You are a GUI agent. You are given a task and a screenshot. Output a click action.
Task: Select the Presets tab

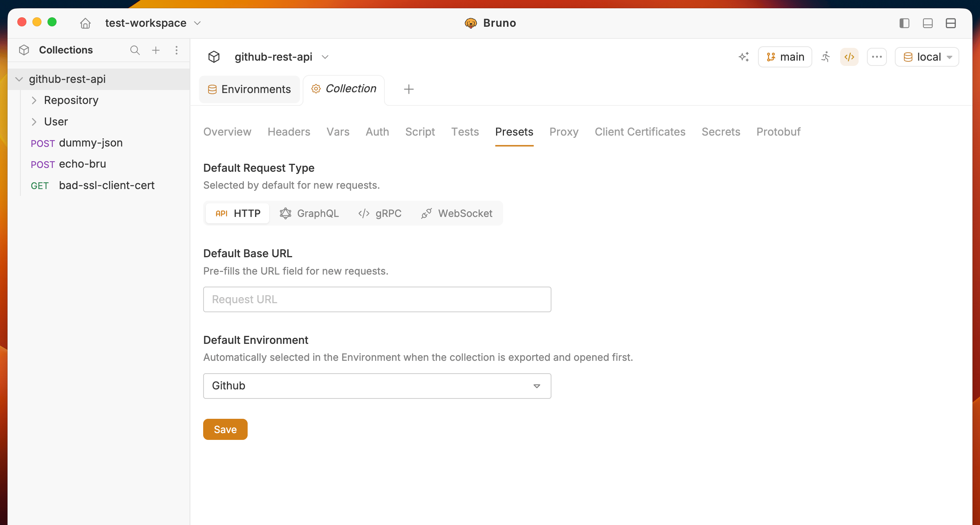click(x=514, y=132)
